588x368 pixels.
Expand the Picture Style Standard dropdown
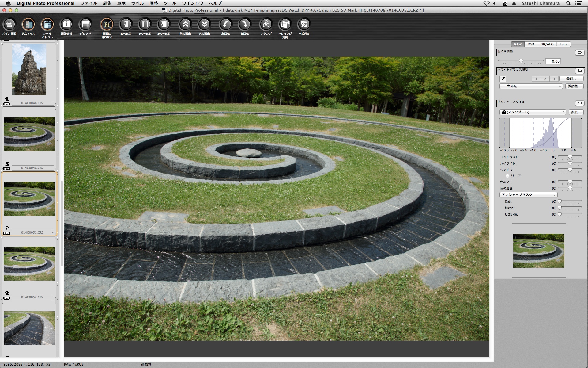point(533,112)
